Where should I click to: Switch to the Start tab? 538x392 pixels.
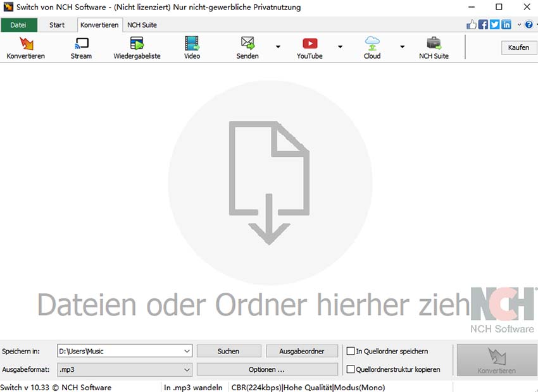[56, 25]
